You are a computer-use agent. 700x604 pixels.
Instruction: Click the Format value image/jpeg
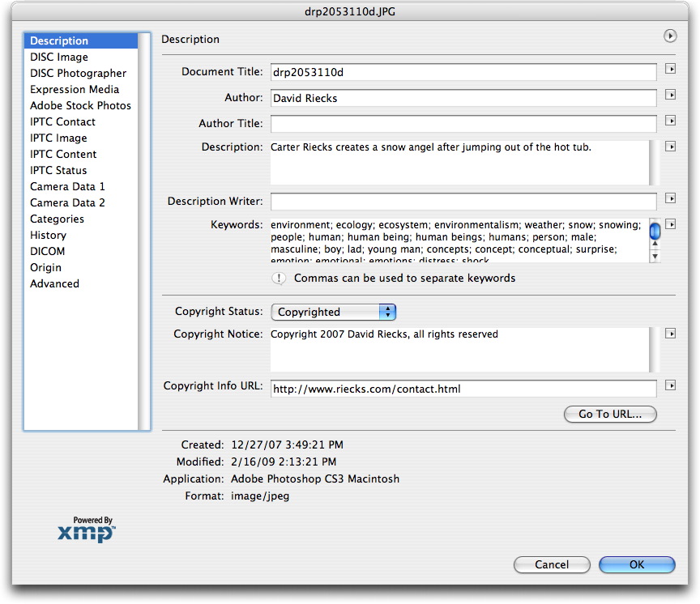260,496
